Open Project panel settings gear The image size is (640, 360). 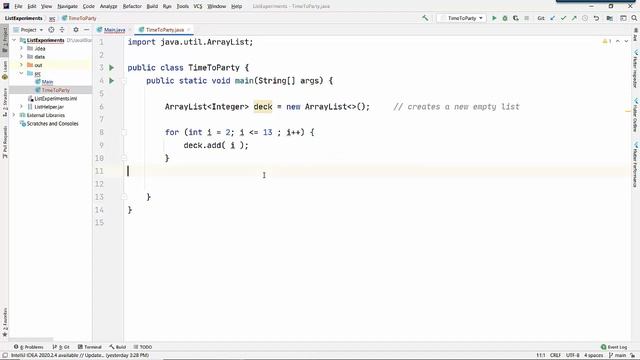point(76,30)
